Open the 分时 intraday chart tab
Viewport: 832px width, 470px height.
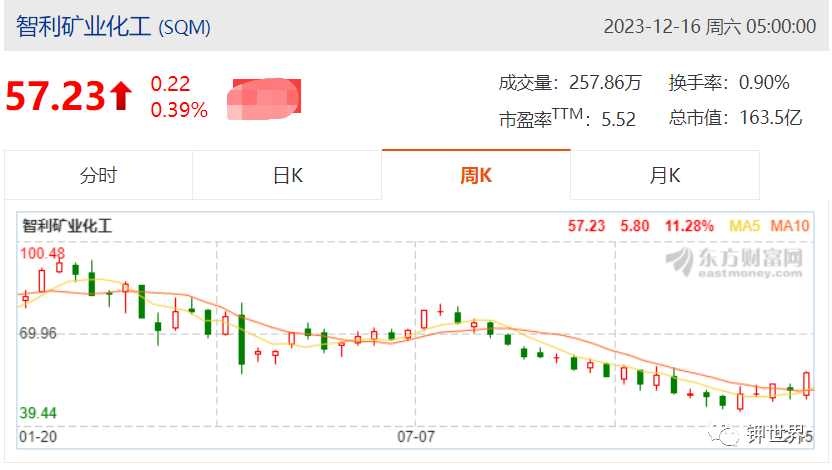point(98,175)
